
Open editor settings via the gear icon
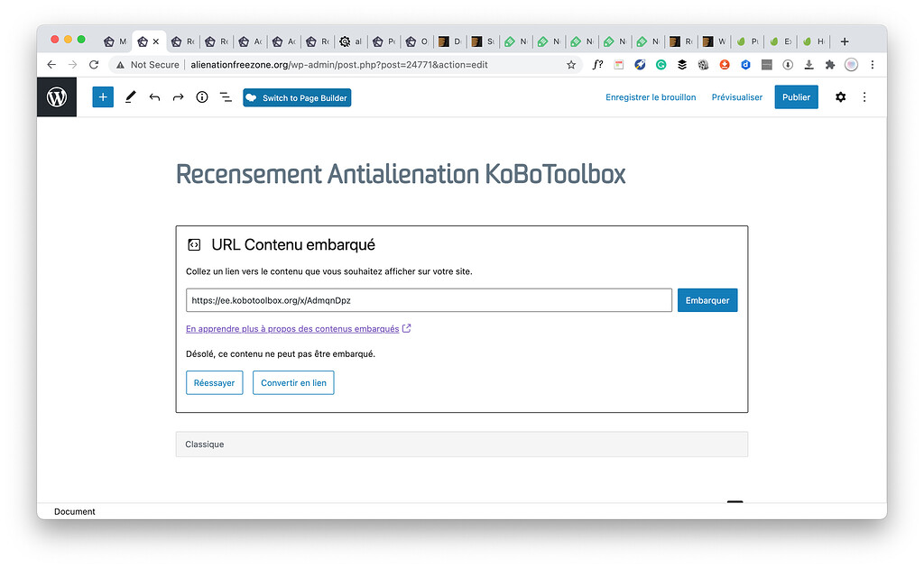pyautogui.click(x=840, y=96)
